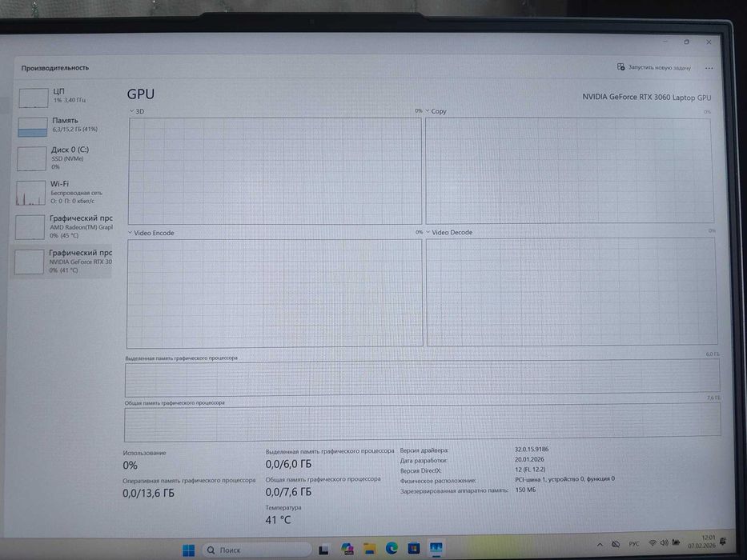Open the Wi-Fi performance graph
The image size is (747, 560).
click(64, 192)
